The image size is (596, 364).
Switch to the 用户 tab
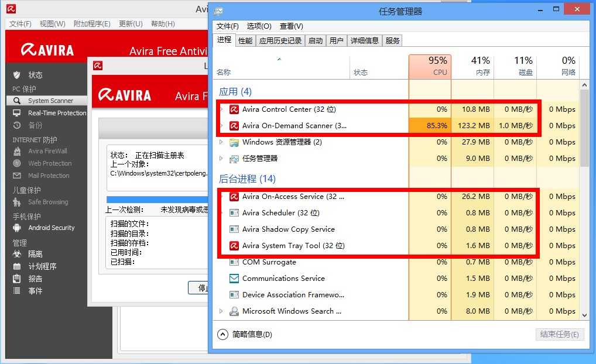337,40
